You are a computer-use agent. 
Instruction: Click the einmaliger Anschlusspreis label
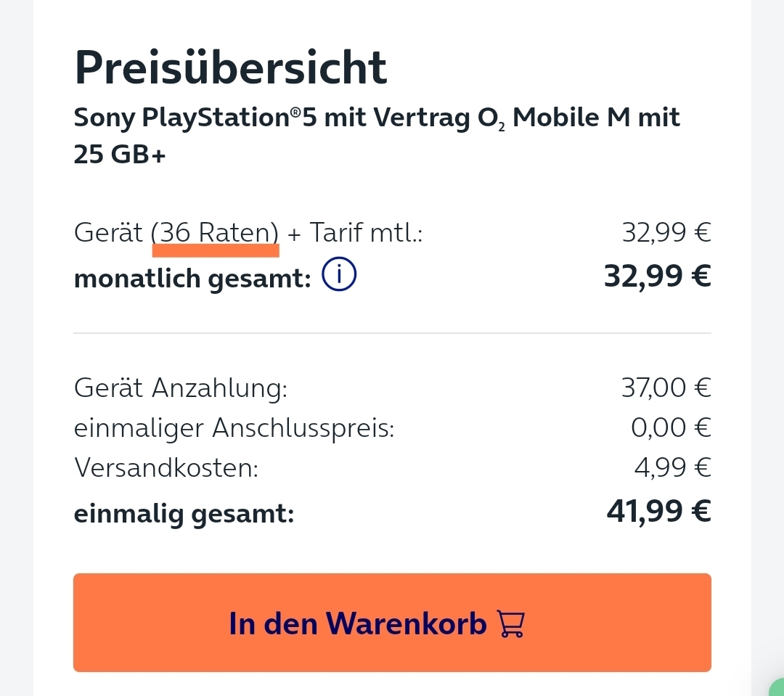[234, 428]
